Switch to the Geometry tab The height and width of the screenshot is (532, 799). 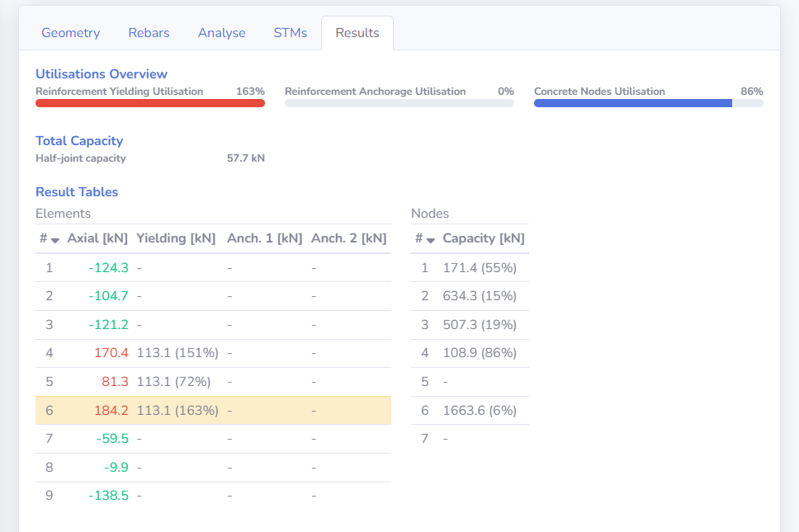(70, 33)
